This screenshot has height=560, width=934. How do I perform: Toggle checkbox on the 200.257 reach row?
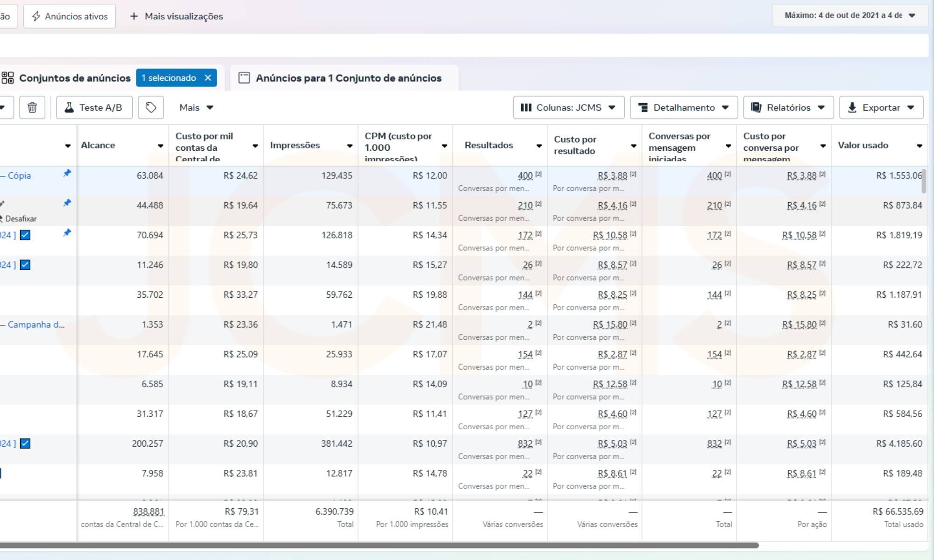(25, 444)
